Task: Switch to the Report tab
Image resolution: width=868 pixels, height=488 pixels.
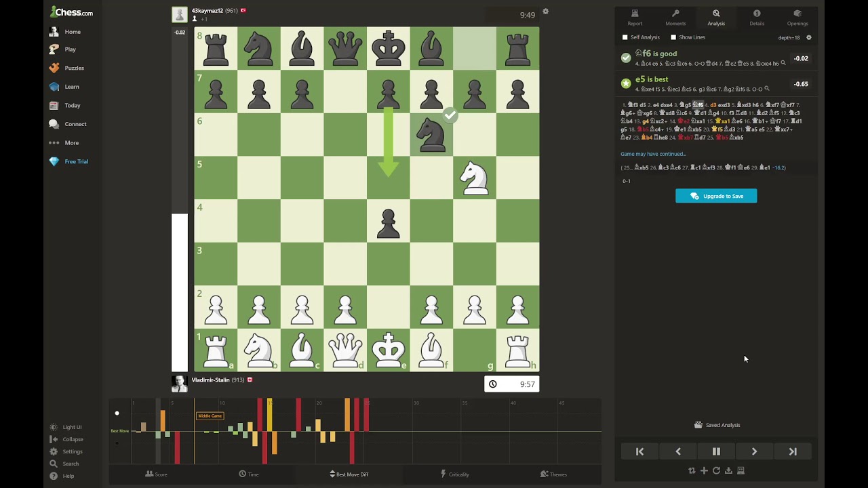Action: pos(635,18)
